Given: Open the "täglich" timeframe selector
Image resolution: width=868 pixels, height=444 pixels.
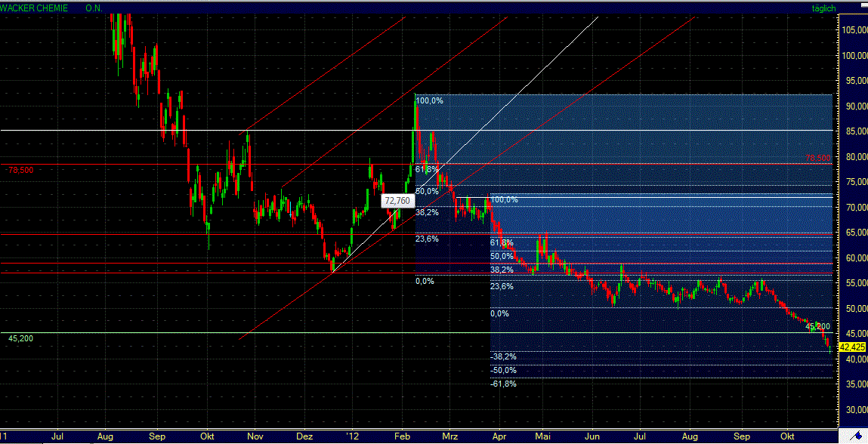Looking at the screenshot, I should point(824,8).
